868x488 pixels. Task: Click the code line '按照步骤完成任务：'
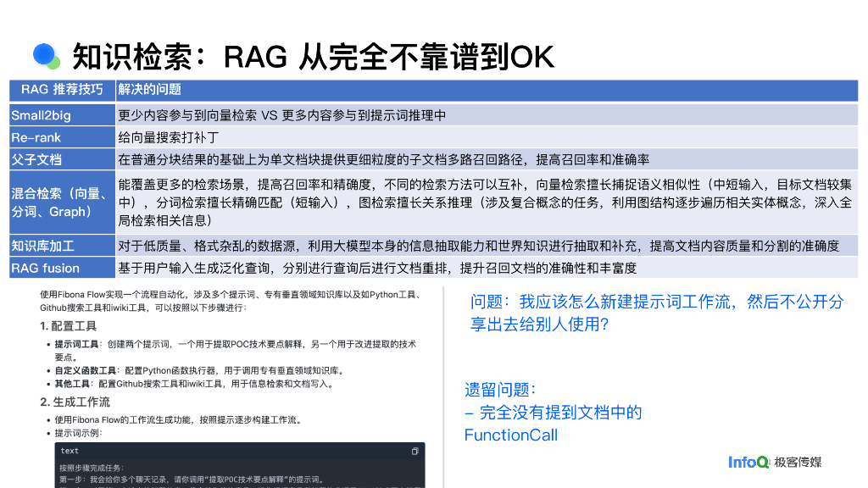point(92,468)
